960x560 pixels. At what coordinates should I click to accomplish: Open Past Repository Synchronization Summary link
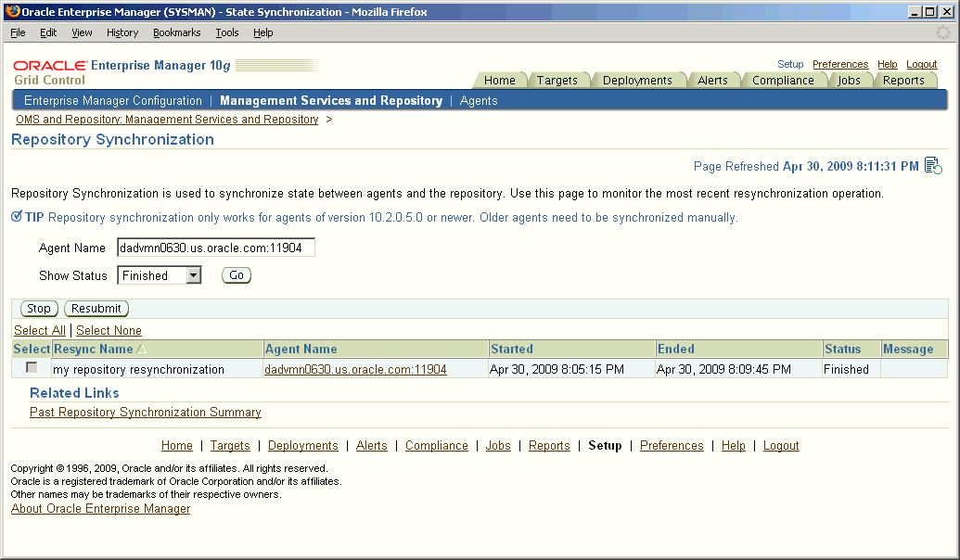coord(146,412)
